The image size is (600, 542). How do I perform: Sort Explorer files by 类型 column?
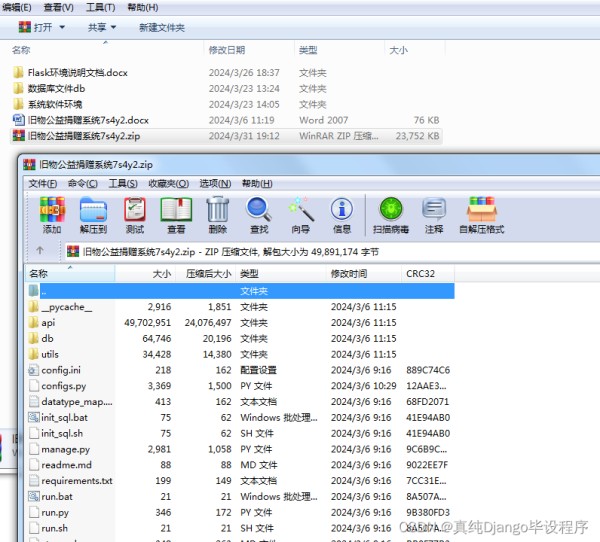pyautogui.click(x=339, y=50)
